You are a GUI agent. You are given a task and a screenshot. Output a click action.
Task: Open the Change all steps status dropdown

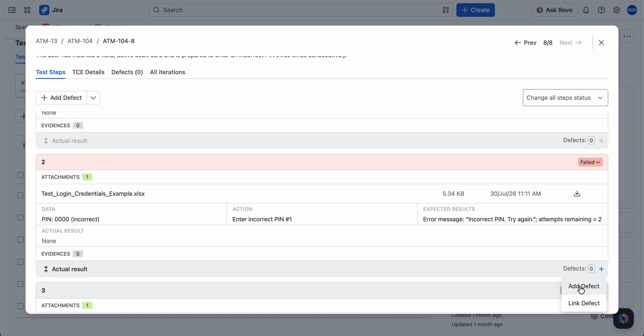pos(565,98)
